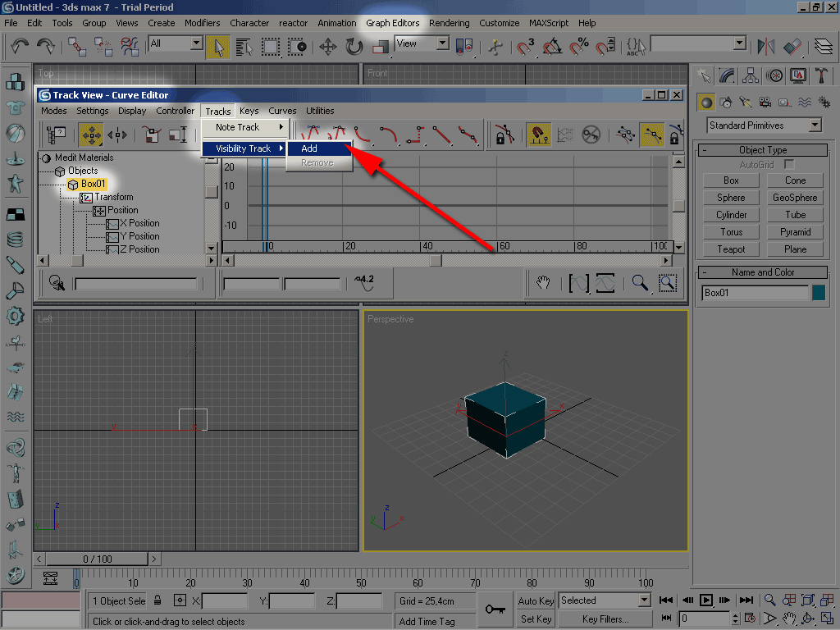This screenshot has height=630, width=840.
Task: Select the Cameras category icon
Action: pyautogui.click(x=765, y=102)
